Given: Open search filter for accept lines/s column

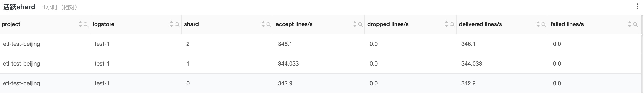Looking at the screenshot, I should click(x=360, y=25).
